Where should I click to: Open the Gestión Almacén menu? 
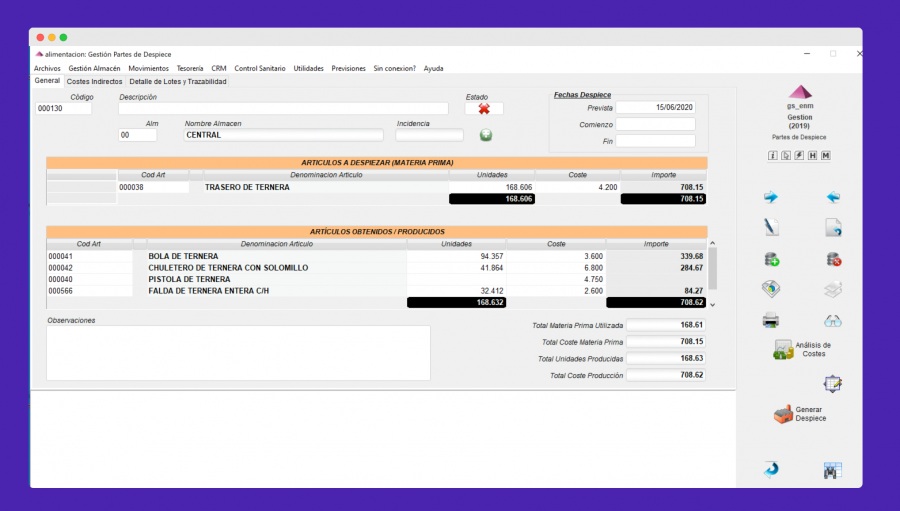tap(94, 68)
